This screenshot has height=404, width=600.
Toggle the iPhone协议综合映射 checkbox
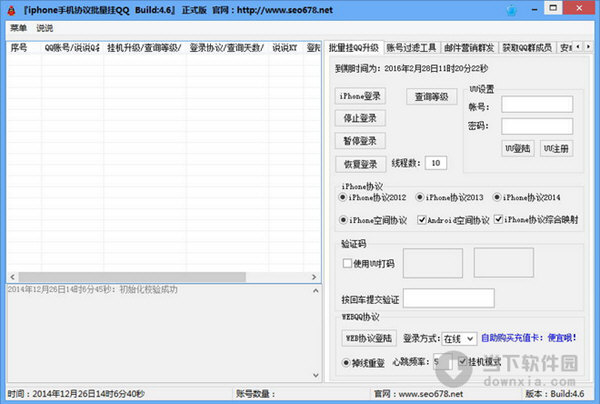click(536, 220)
